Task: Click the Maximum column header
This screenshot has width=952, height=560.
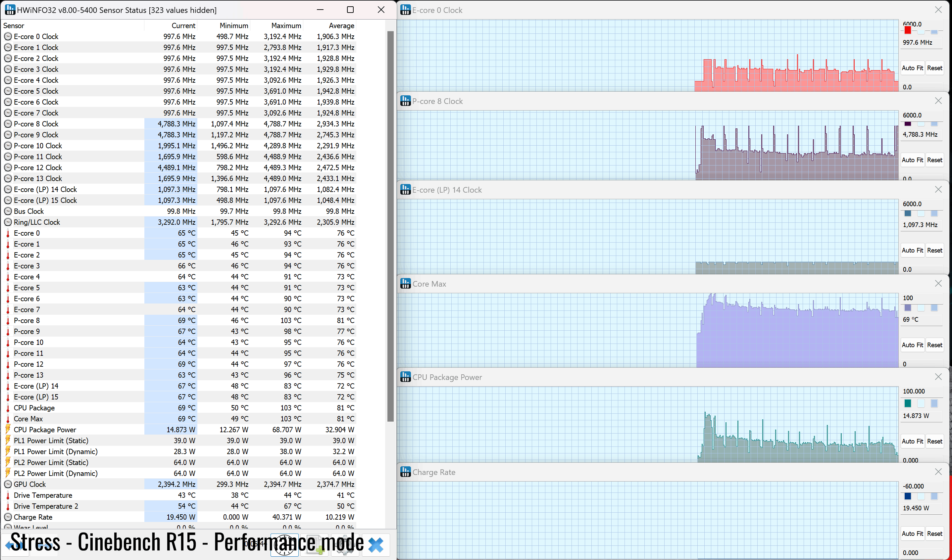Action: (276, 25)
